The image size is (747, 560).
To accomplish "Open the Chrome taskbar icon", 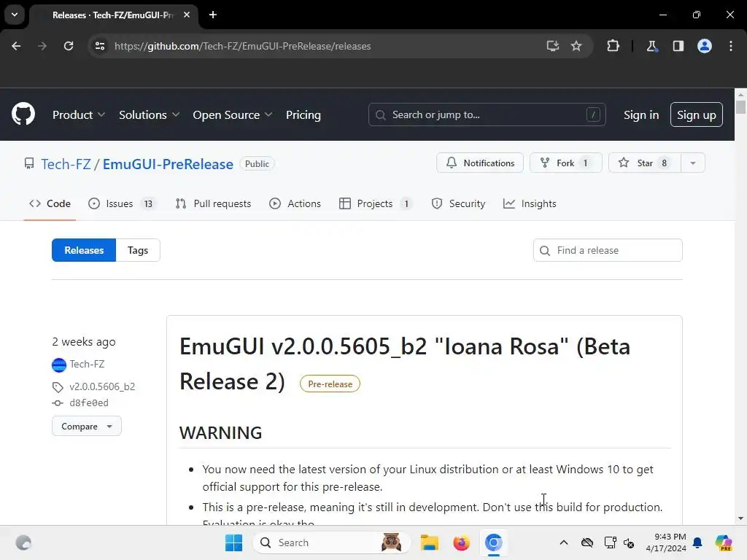I will (494, 542).
